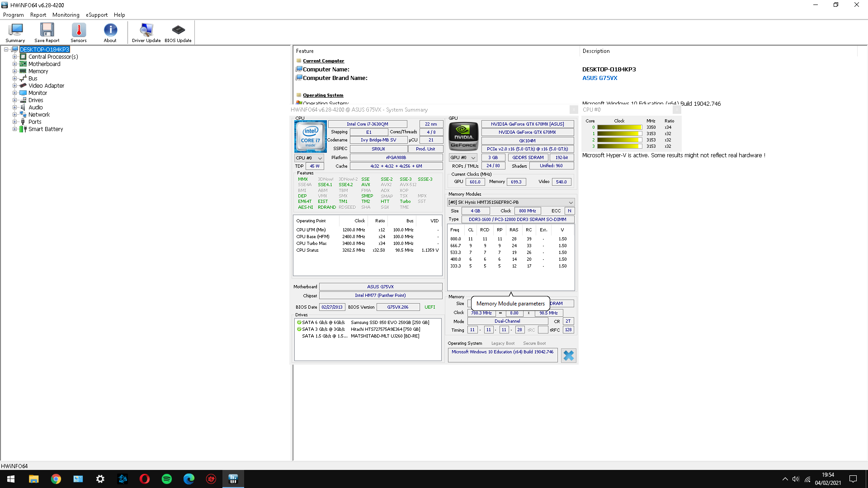Open Spotify from the taskbar

[x=167, y=479]
